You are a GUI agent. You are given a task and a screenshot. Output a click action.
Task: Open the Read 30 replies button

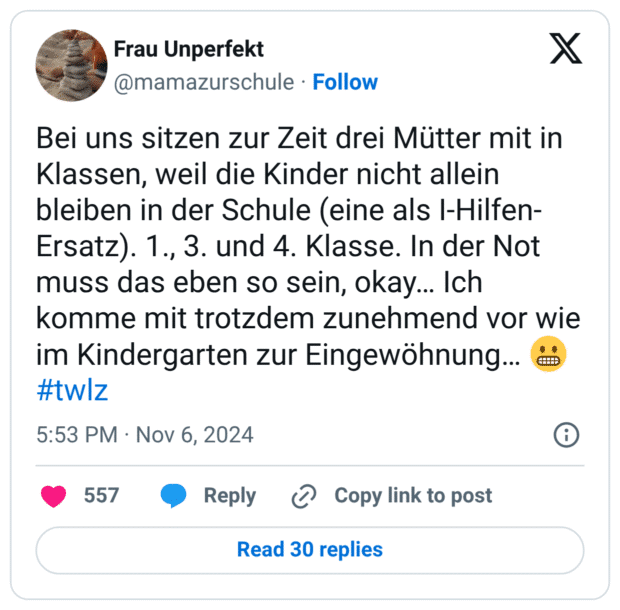(x=310, y=550)
